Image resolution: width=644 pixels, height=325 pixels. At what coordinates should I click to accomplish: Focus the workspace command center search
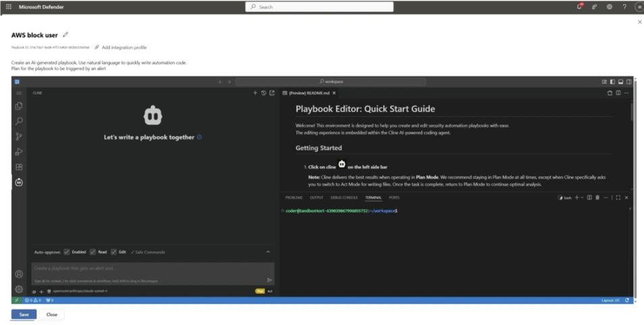(x=331, y=82)
